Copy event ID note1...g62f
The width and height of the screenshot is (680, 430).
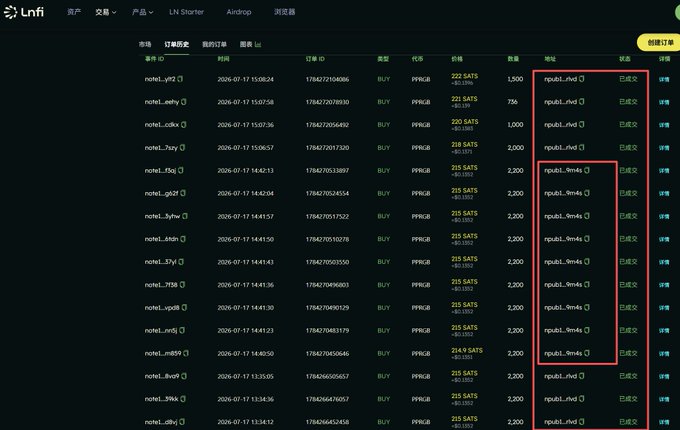[183, 193]
